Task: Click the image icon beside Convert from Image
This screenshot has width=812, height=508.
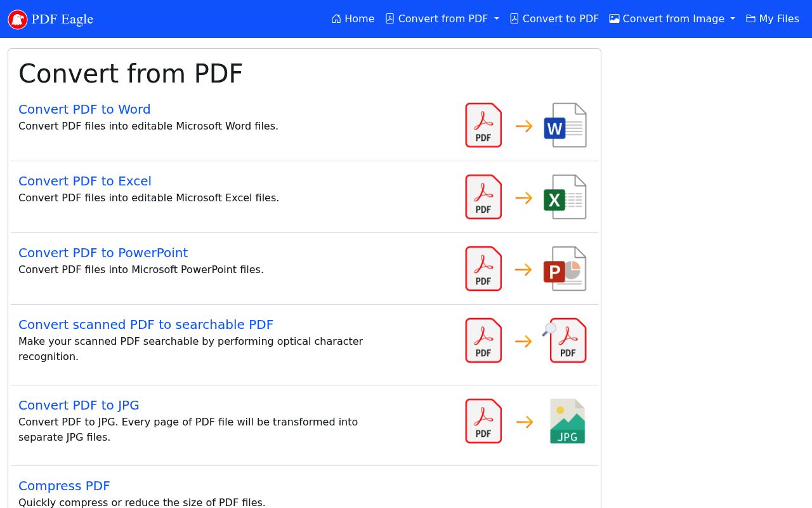Action: (x=614, y=19)
